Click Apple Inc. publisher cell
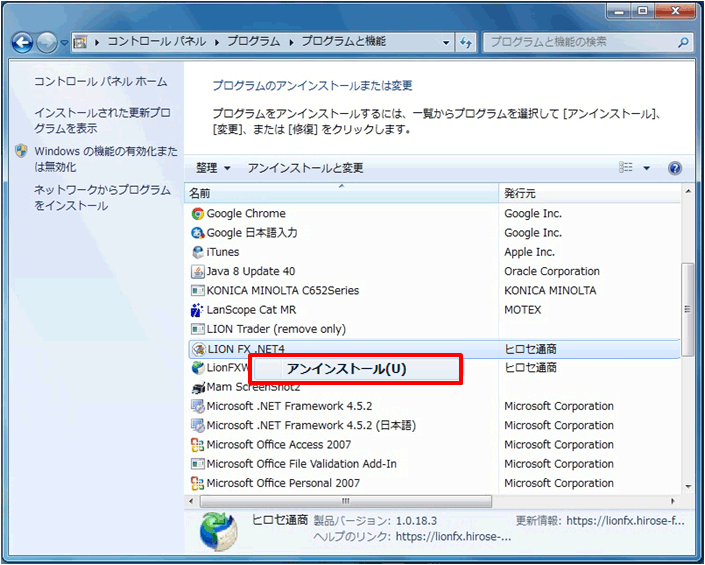This screenshot has width=705, height=565. pyautogui.click(x=529, y=252)
